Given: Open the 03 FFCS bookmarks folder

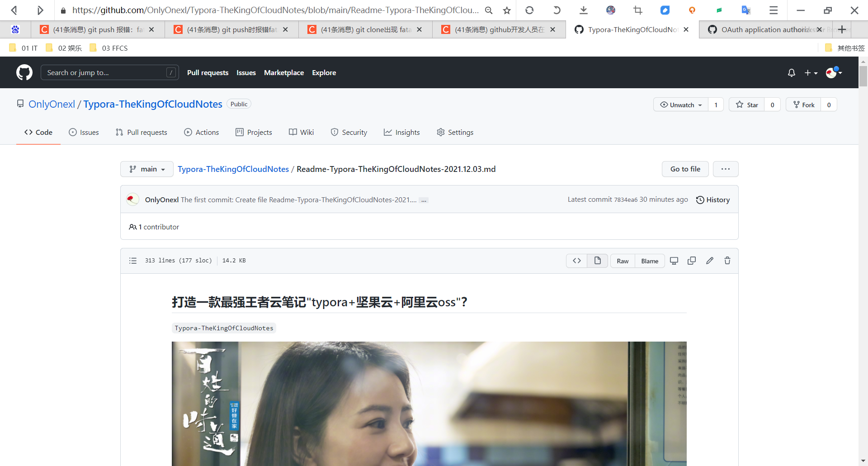Looking at the screenshot, I should point(109,48).
